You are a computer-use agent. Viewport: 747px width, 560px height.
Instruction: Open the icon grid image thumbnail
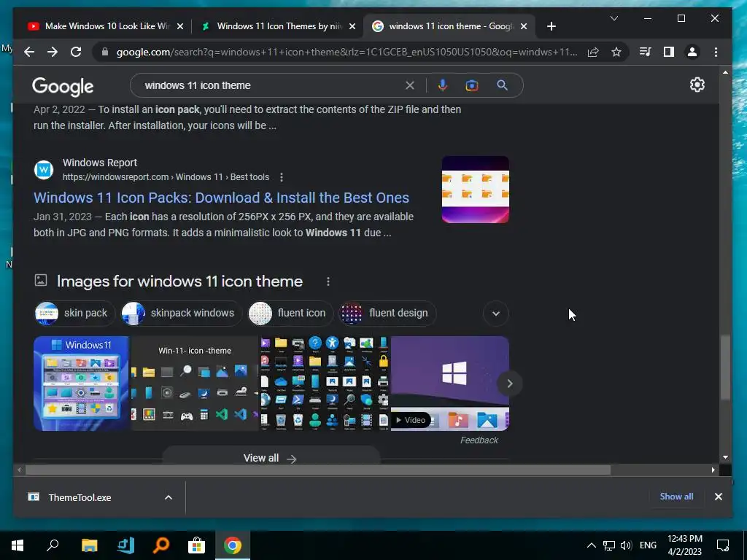(325, 384)
